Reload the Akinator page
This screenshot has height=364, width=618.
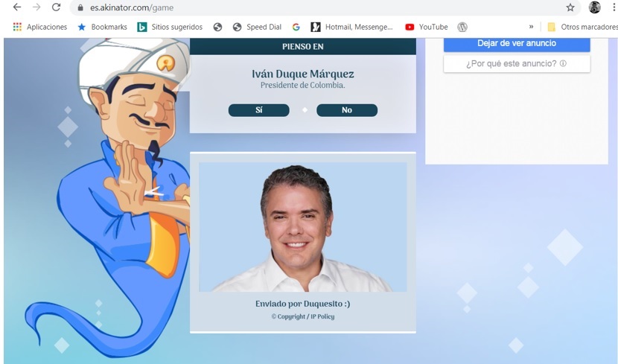(56, 7)
